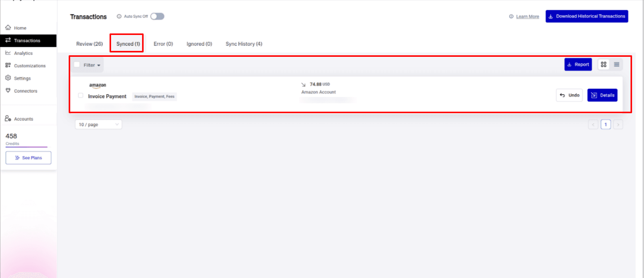Screen dimensions: 644x278
Task: Switch to the Synced (1) tab
Action: coord(128,44)
